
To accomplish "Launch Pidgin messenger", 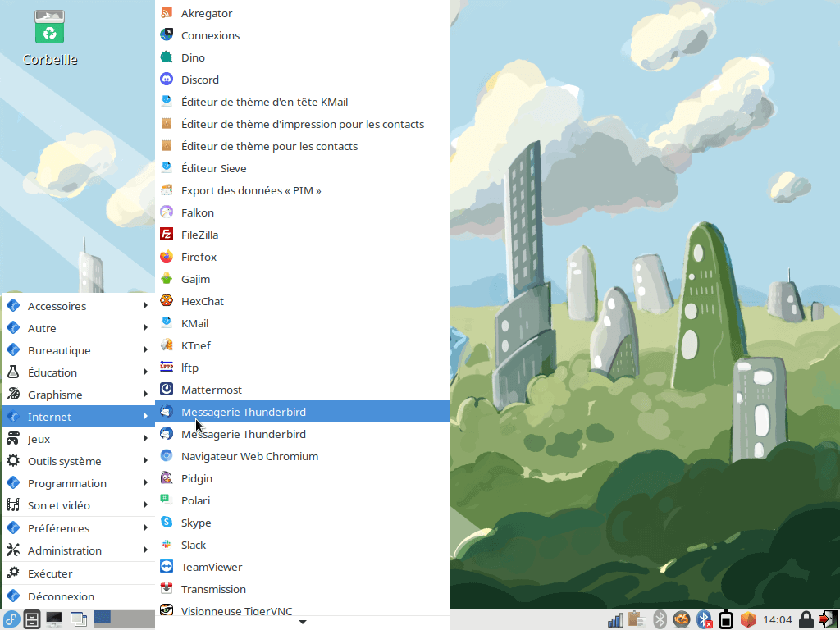I will pos(303,478).
